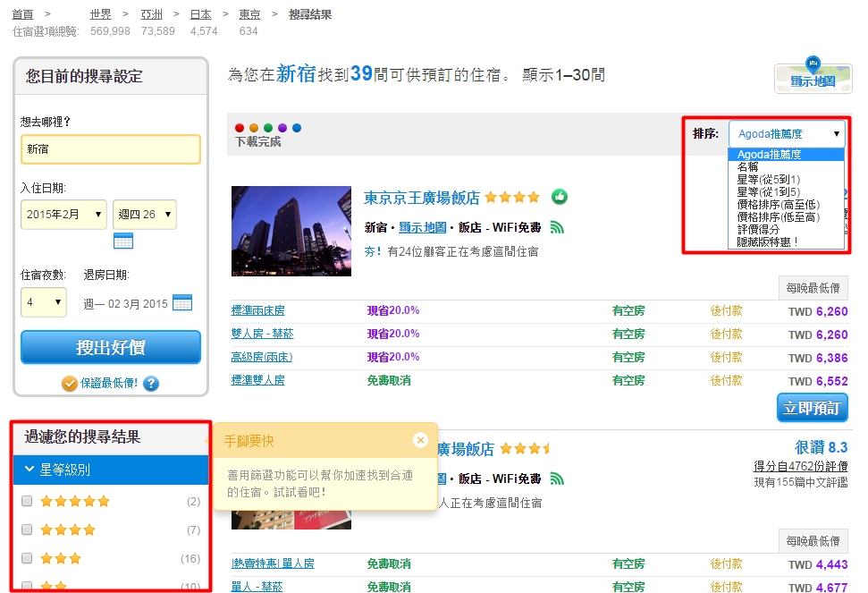Screen dimensions: 868x593
Task: Tick the three-star rating filter checkbox
Action: coord(27,558)
